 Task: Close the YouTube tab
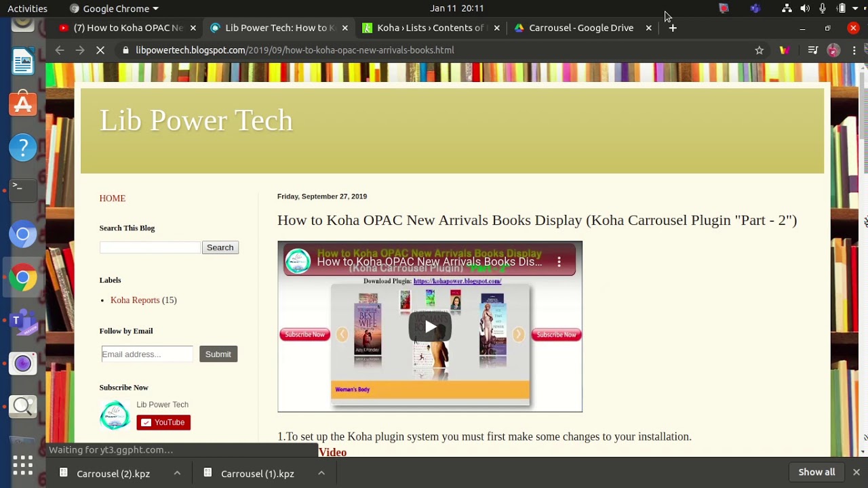193,28
